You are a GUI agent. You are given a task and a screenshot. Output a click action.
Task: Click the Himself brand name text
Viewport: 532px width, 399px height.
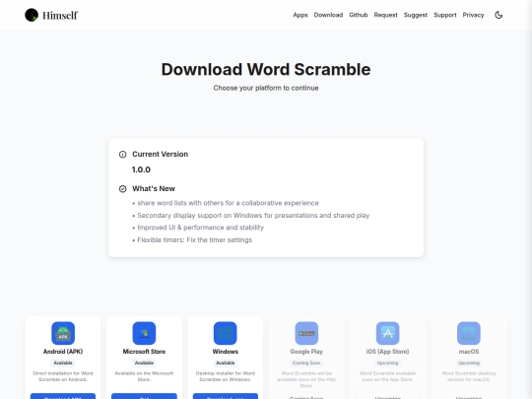pos(60,15)
